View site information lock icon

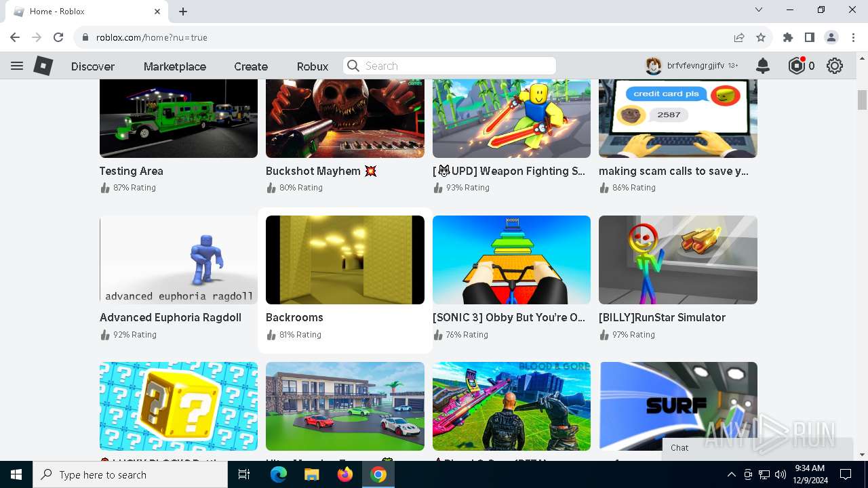[85, 37]
